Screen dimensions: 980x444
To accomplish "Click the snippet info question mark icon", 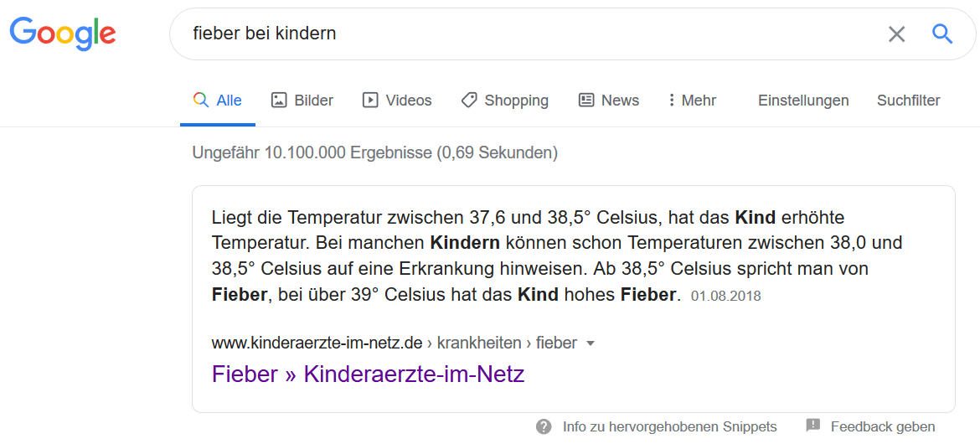I will tap(544, 426).
